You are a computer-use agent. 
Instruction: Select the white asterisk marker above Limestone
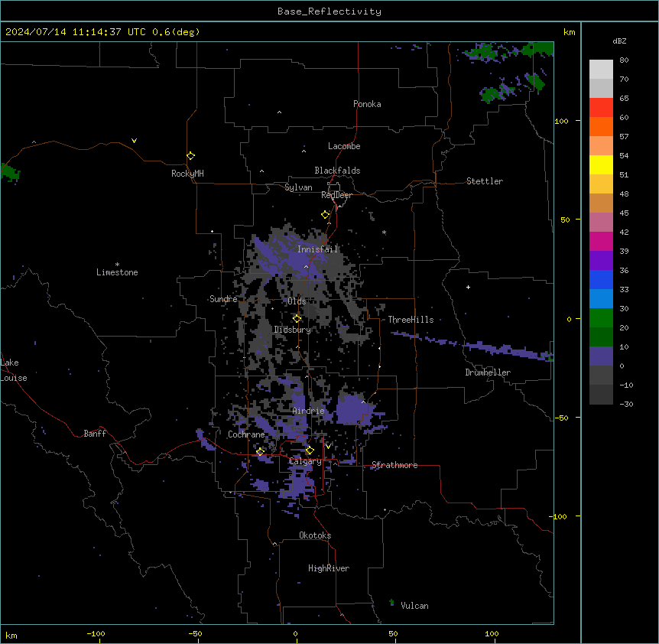117,265
